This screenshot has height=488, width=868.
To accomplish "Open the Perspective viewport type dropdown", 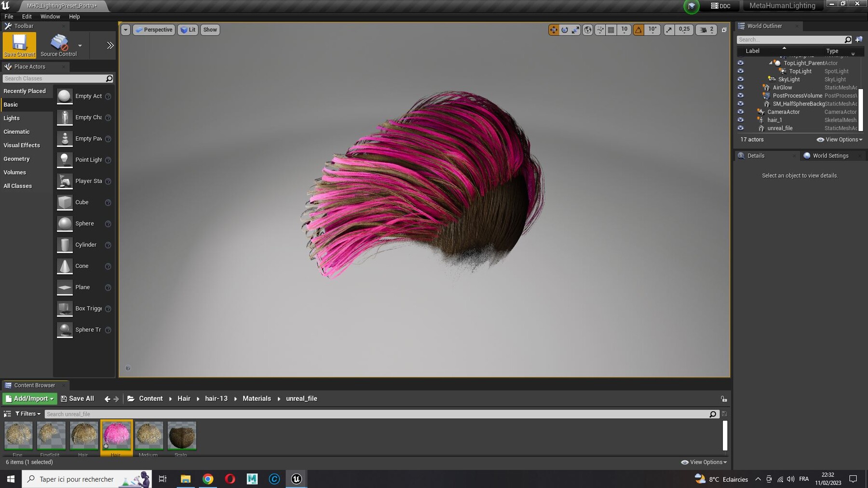I will [154, 30].
